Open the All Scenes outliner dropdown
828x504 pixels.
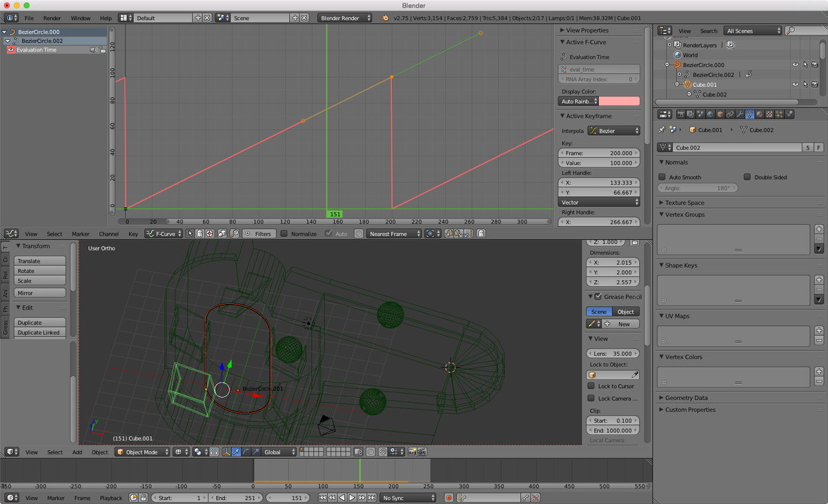coord(753,30)
